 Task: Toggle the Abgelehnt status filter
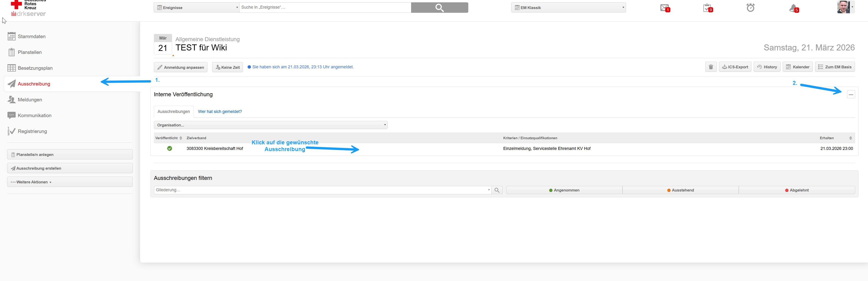(x=797, y=190)
